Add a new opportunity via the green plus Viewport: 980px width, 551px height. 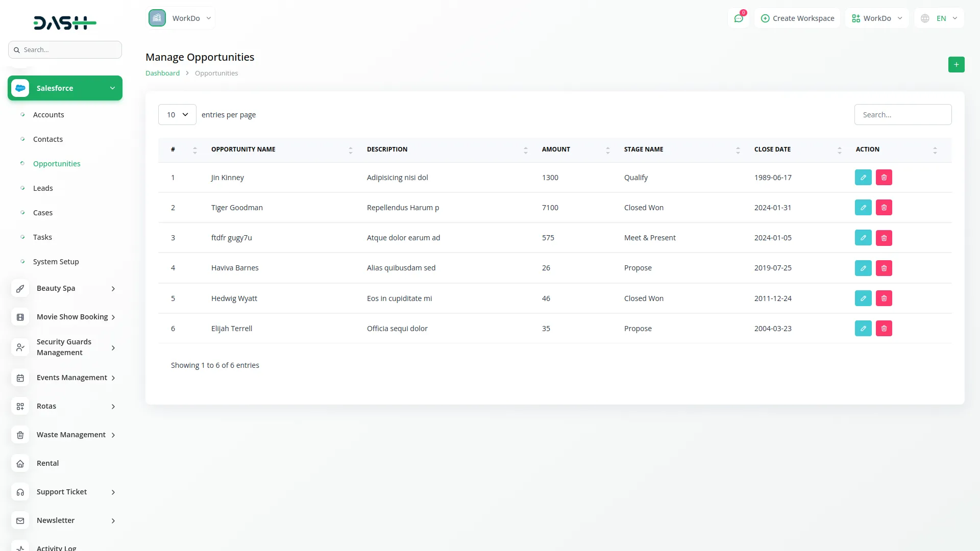coord(957,64)
